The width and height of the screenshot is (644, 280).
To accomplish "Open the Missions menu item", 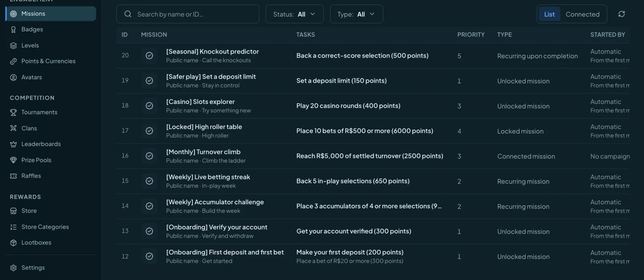I will (x=51, y=14).
